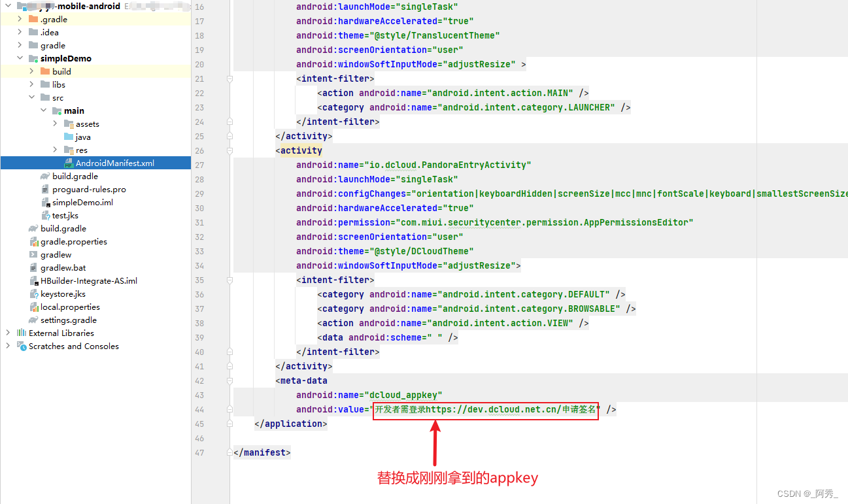Click the blue java folder icon
The width and height of the screenshot is (848, 504).
(x=69, y=137)
